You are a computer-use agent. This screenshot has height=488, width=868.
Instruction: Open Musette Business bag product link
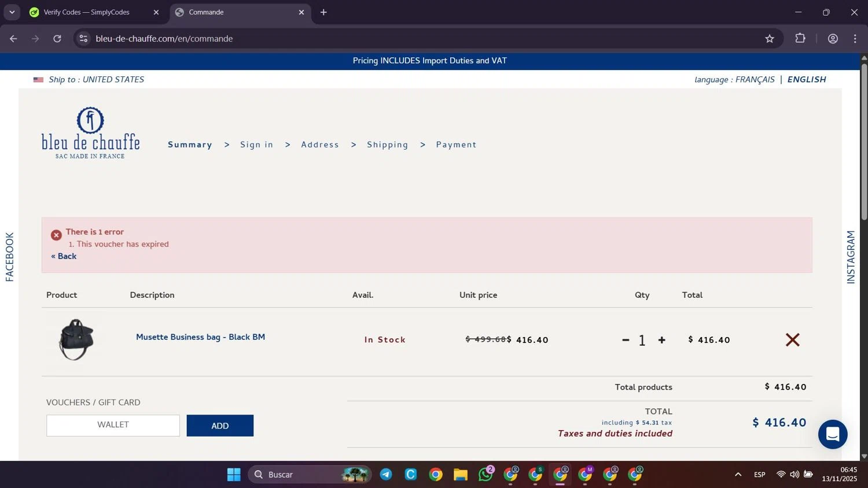pyautogui.click(x=200, y=337)
